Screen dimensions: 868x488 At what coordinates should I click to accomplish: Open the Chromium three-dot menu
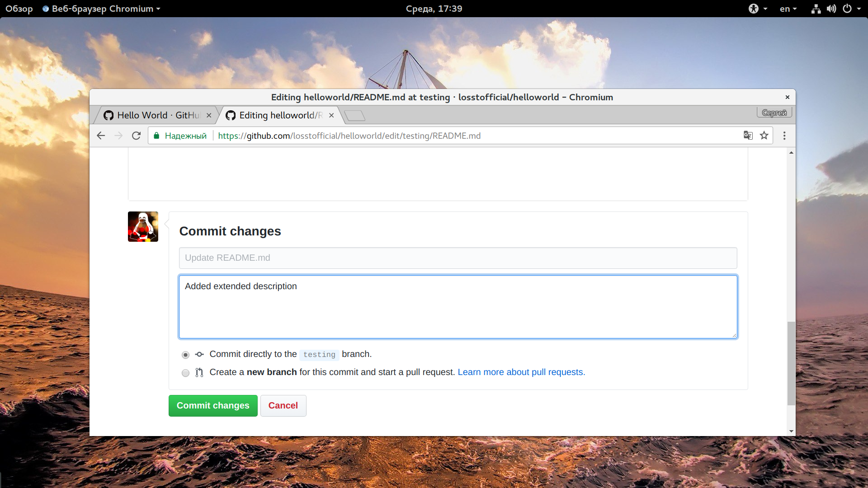click(784, 136)
